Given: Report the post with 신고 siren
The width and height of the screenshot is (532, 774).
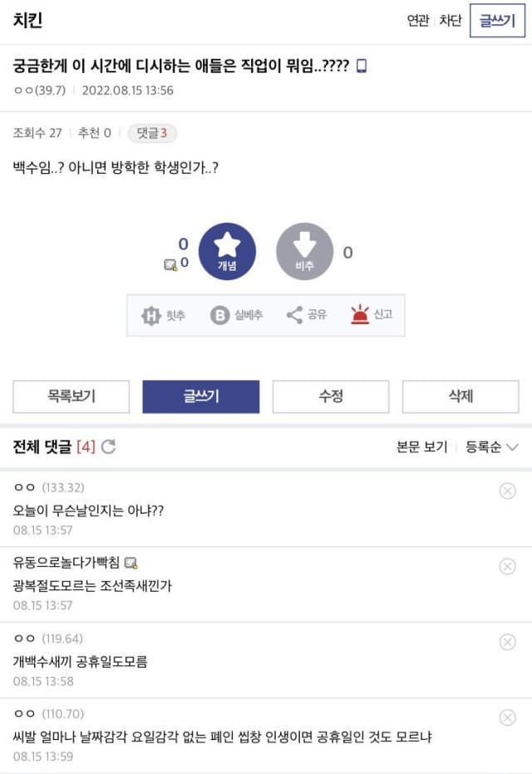Looking at the screenshot, I should [x=372, y=315].
